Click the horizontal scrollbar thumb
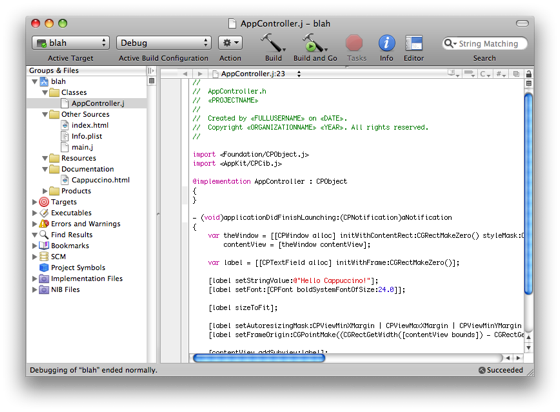 tap(259, 358)
